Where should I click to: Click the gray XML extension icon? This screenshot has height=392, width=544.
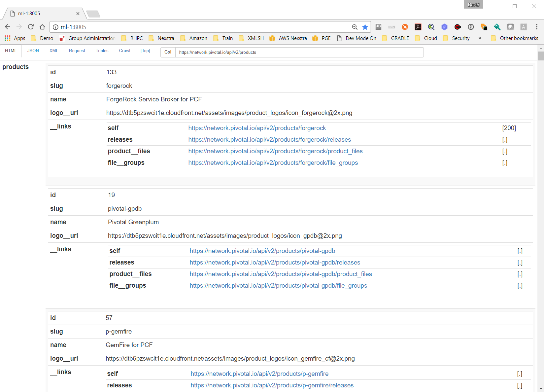[x=392, y=27]
